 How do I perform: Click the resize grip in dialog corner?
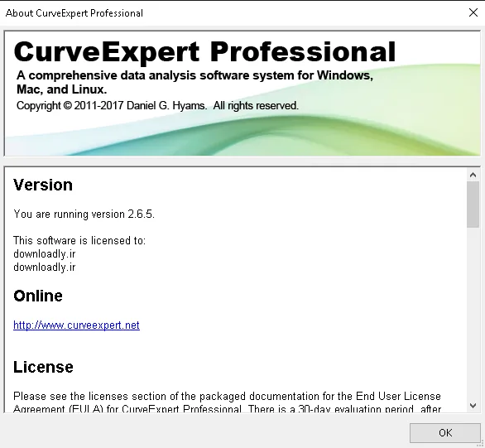(x=482, y=445)
